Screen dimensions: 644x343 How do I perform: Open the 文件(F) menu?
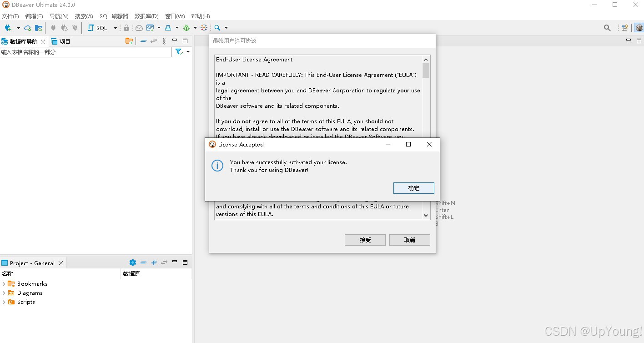click(x=10, y=16)
